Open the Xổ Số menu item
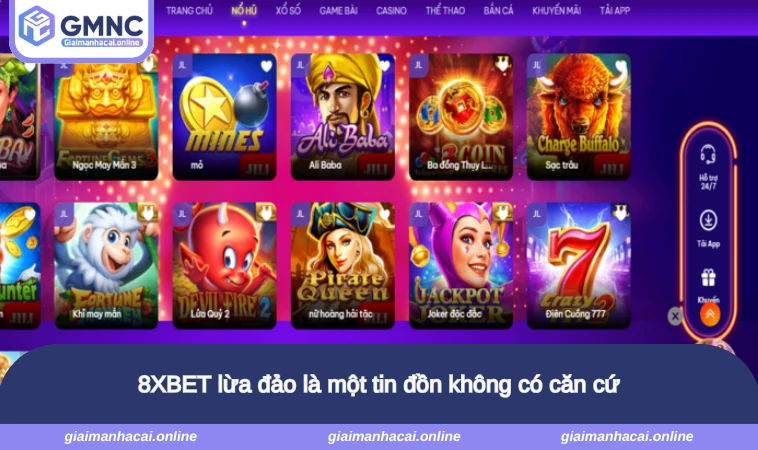 click(x=288, y=11)
